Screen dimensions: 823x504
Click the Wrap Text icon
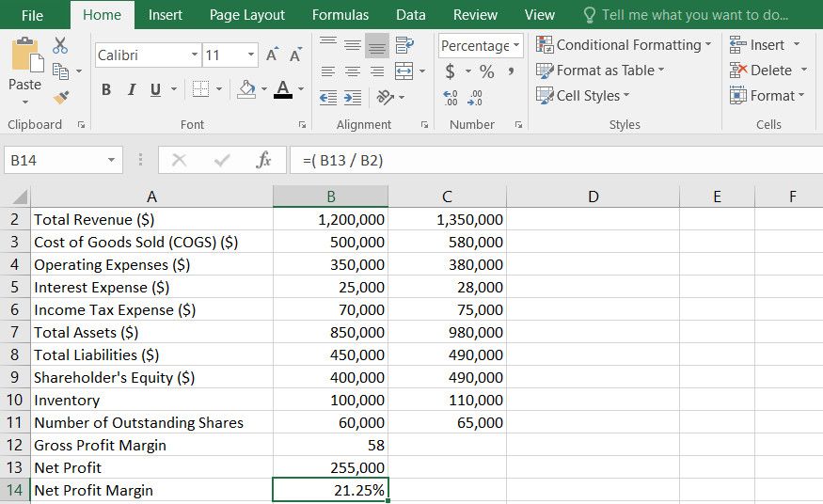click(x=404, y=45)
